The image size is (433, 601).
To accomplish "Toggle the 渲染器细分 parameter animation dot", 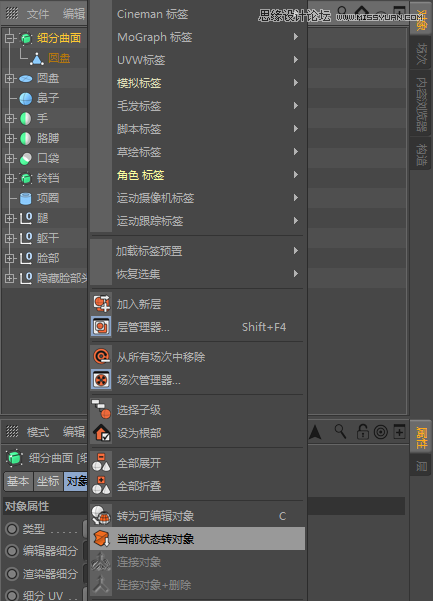I will pos(12,574).
